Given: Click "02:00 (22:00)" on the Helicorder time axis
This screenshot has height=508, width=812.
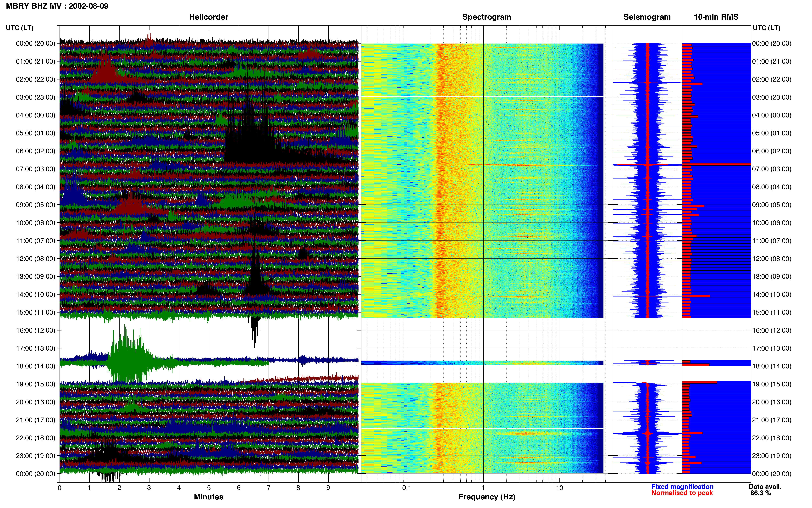Looking at the screenshot, I should pyautogui.click(x=36, y=79).
